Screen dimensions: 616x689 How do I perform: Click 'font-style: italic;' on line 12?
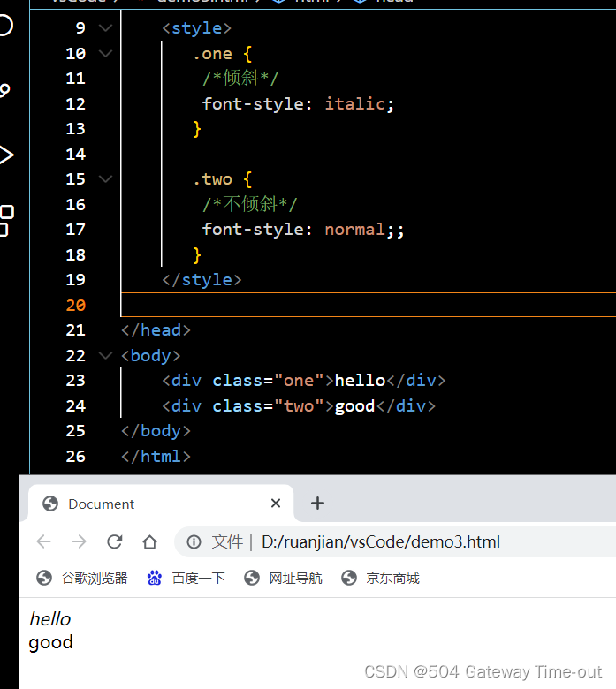pos(298,104)
